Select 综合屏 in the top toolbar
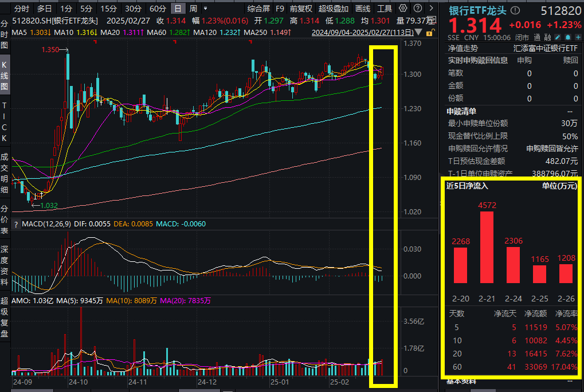Screen dimensions: 584x392 coord(260,9)
